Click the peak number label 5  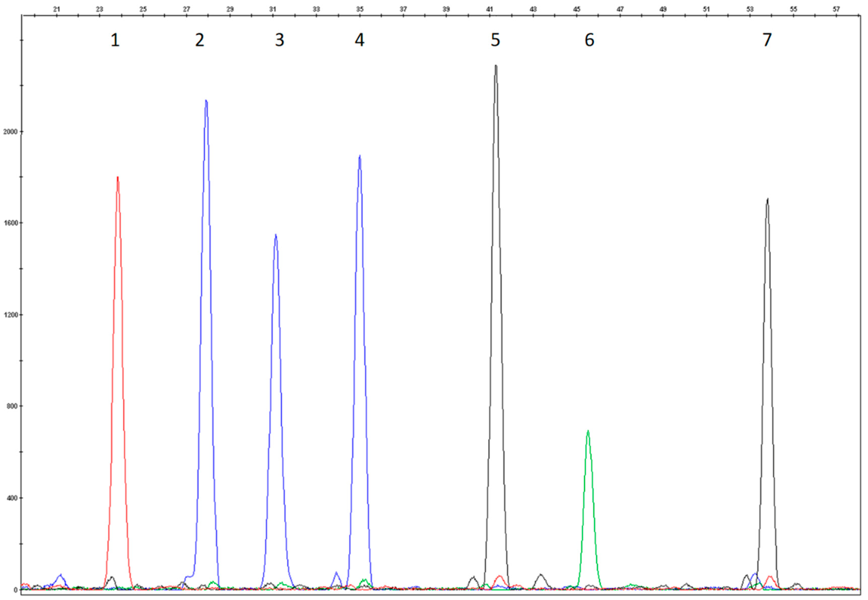tap(495, 40)
